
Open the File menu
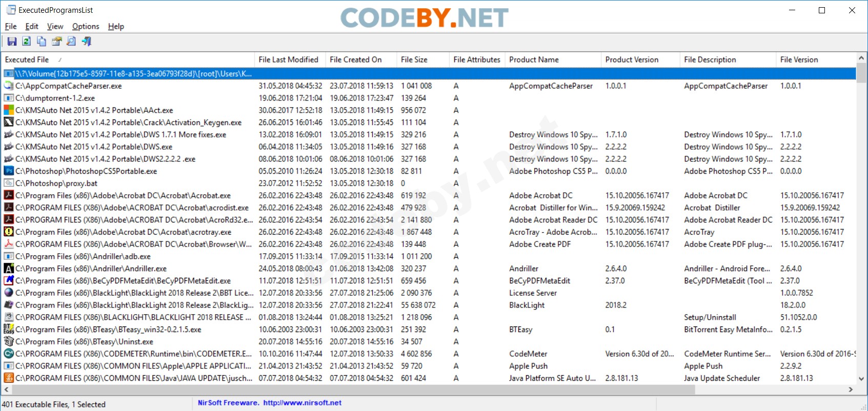tap(11, 27)
